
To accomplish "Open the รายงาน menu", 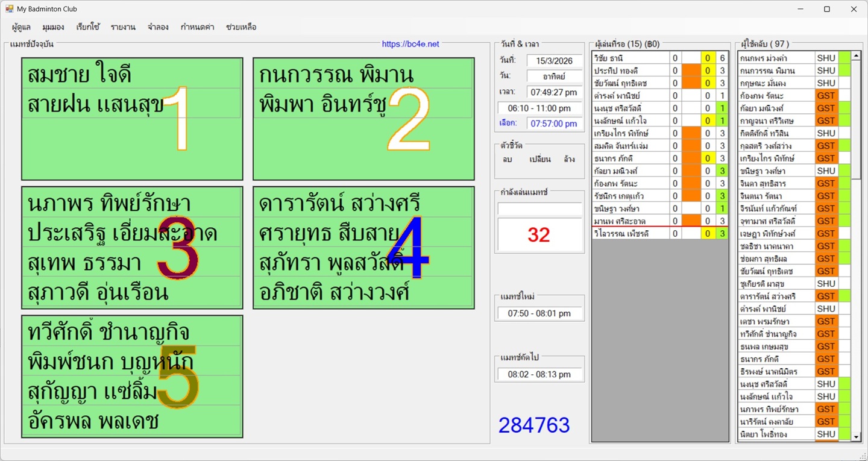I will click(123, 27).
